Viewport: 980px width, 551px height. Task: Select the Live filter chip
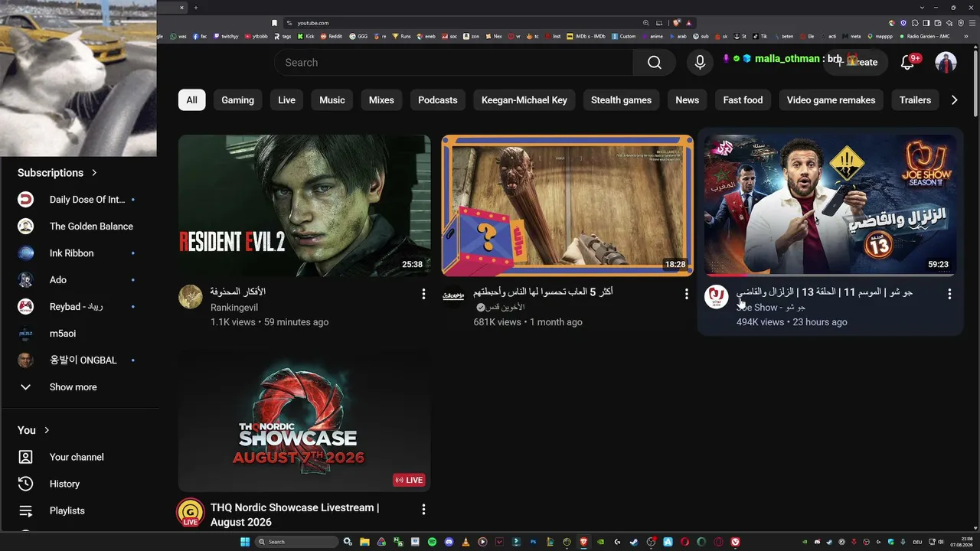(286, 100)
